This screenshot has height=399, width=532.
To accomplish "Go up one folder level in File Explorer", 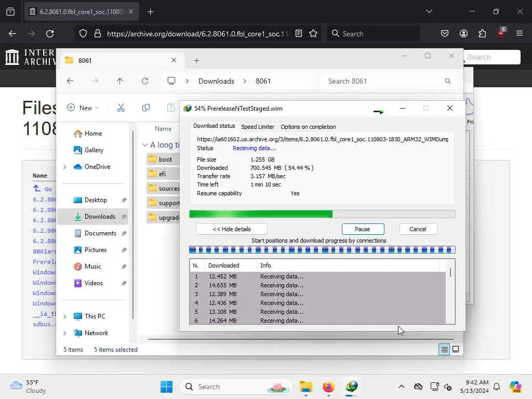I will (120, 81).
